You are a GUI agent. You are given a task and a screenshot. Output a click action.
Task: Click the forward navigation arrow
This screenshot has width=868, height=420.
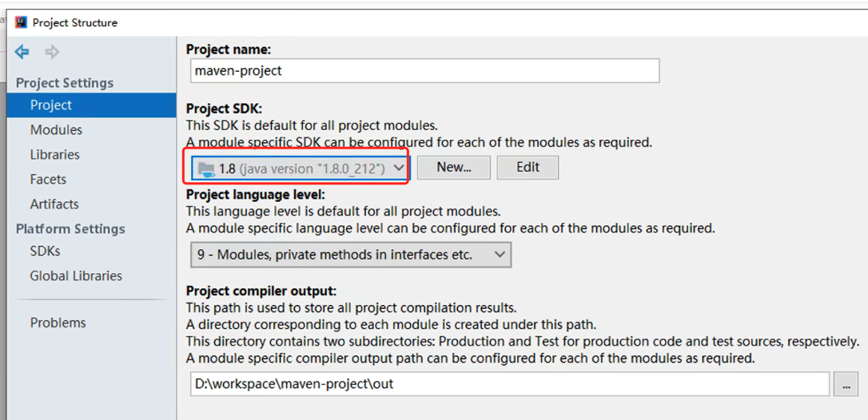pyautogui.click(x=52, y=53)
